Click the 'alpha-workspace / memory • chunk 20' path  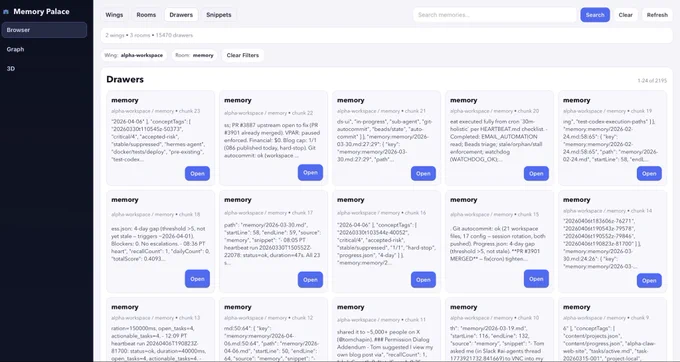pyautogui.click(x=494, y=111)
